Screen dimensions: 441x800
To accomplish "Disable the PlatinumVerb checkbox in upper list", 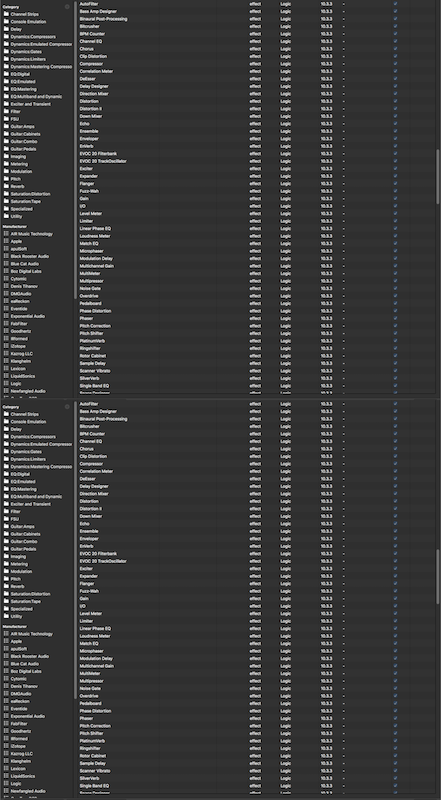I will (x=395, y=341).
